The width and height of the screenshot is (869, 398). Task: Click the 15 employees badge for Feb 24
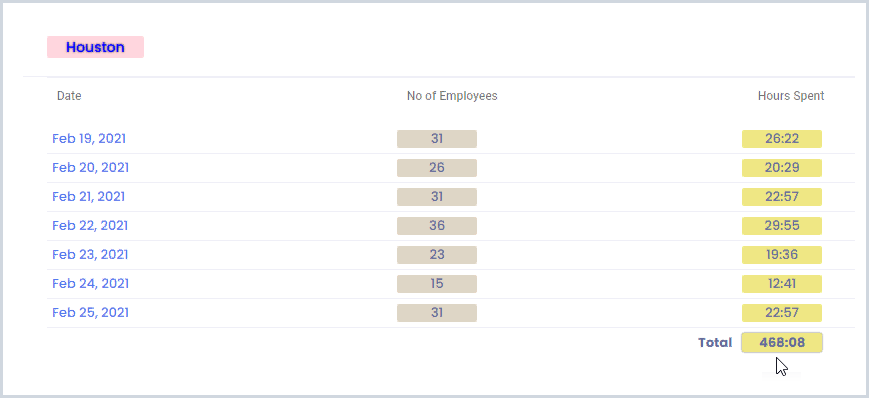(437, 284)
